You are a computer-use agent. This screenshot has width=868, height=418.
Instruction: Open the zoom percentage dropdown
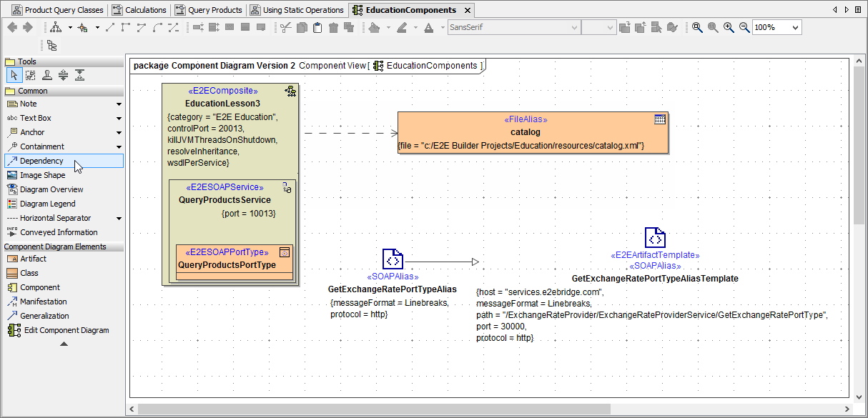[796, 27]
